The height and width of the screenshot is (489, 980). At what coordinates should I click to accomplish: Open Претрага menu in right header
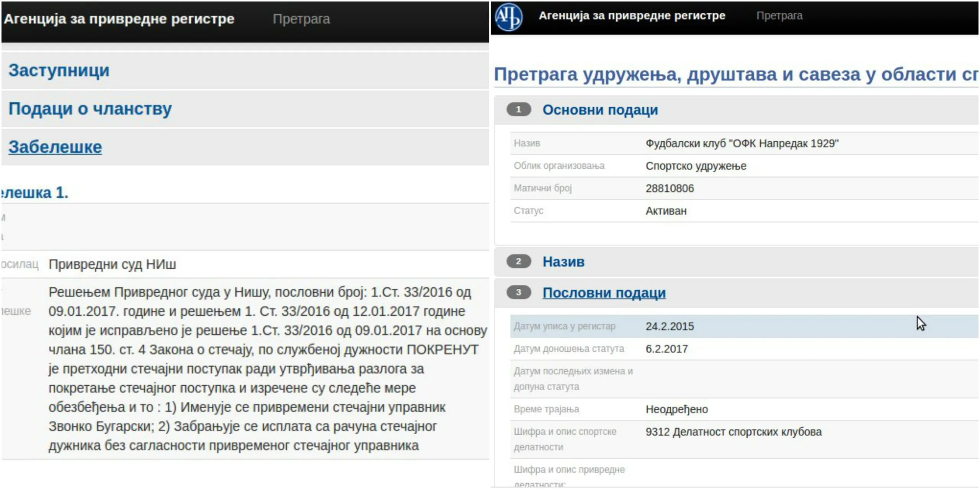point(779,16)
